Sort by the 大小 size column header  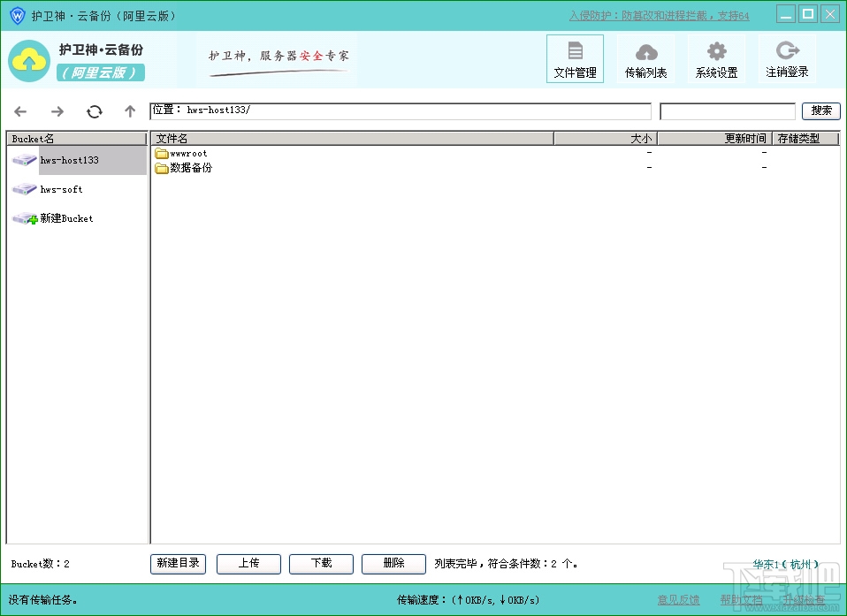(x=606, y=138)
